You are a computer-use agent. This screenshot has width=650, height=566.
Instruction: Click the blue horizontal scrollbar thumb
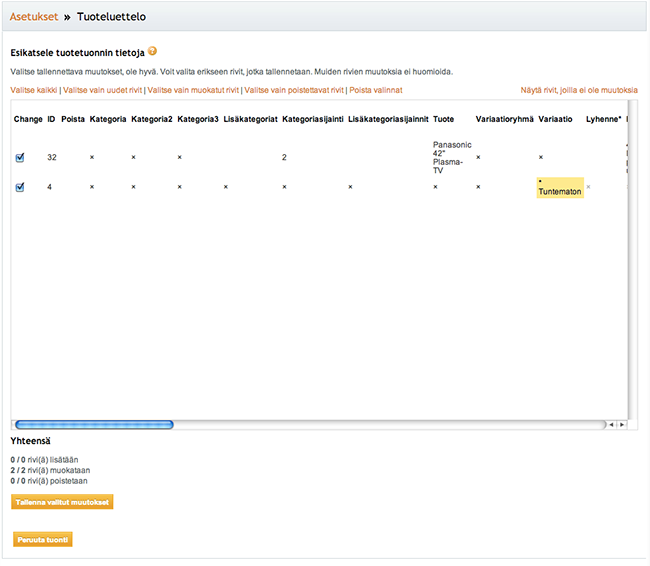94,425
